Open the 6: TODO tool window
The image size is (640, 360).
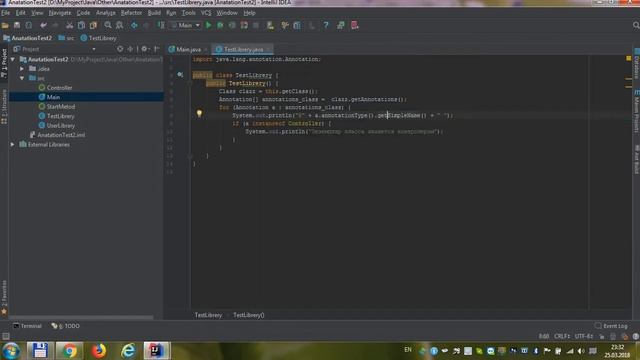[x=66, y=326]
